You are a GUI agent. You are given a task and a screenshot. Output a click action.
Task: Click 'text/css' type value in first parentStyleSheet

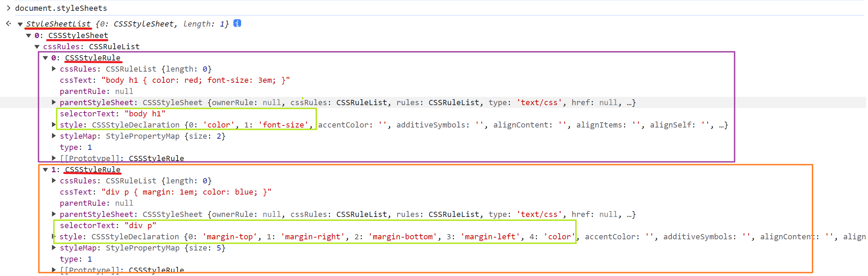click(540, 103)
